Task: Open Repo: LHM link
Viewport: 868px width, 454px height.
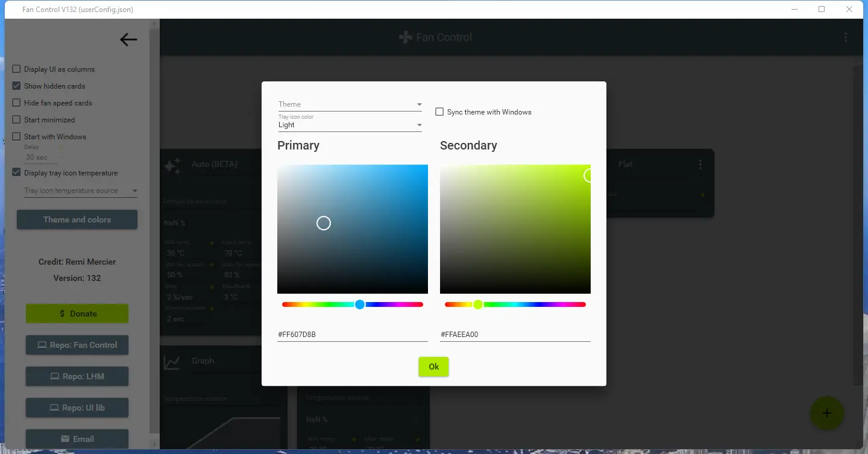Action: point(77,376)
